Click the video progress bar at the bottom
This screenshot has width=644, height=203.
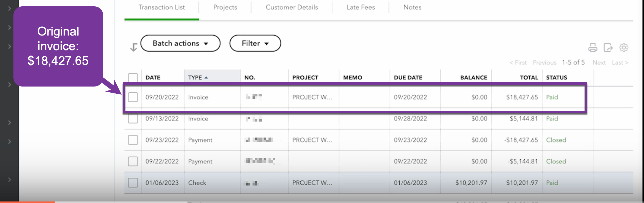(x=322, y=202)
